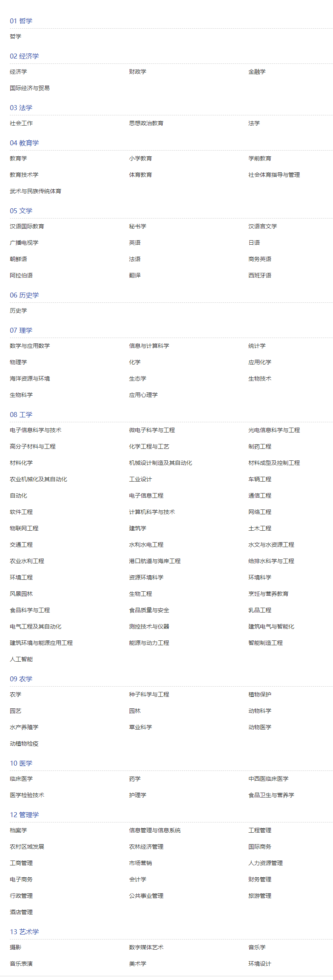Open 机械设计制造及其自动化 link

[x=160, y=463]
